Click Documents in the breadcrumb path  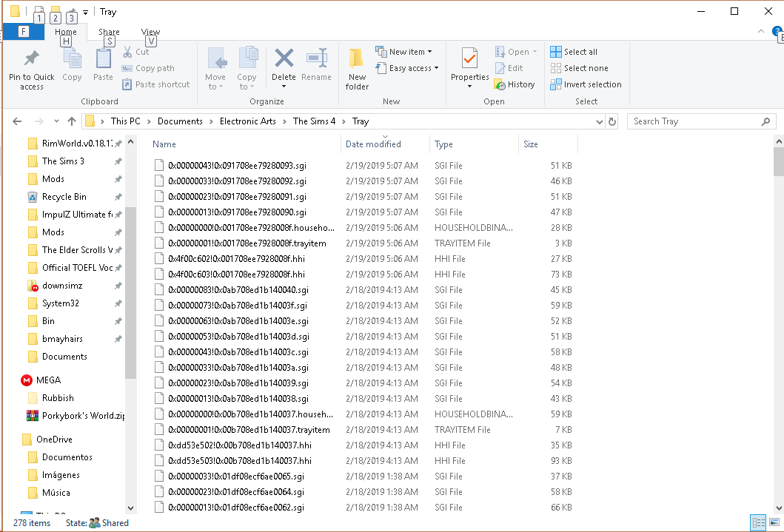(180, 121)
